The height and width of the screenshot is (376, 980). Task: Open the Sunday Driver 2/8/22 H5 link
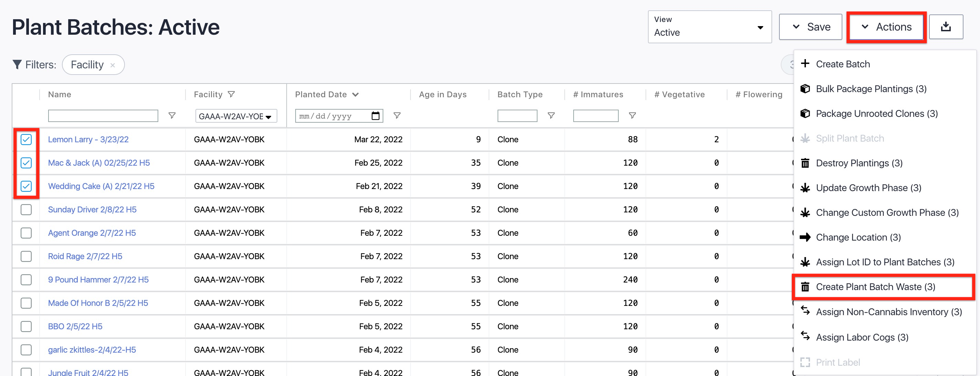pyautogui.click(x=92, y=209)
